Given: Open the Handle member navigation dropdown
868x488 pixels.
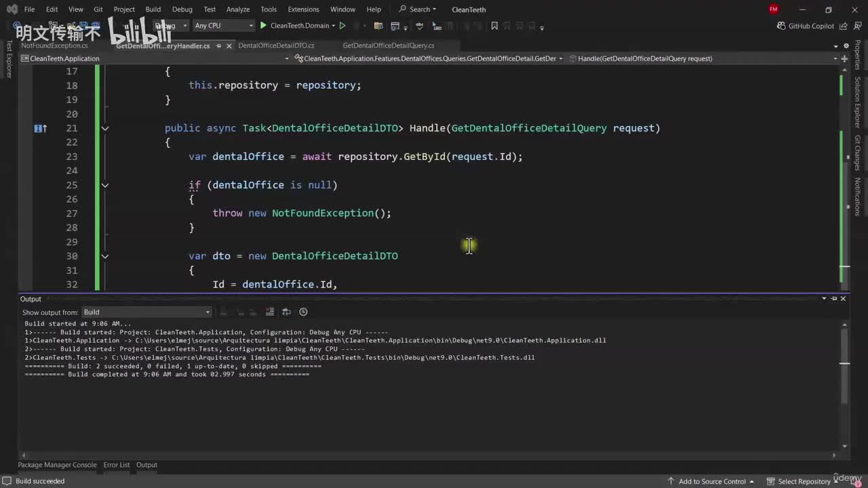Looking at the screenshot, I should [705, 58].
